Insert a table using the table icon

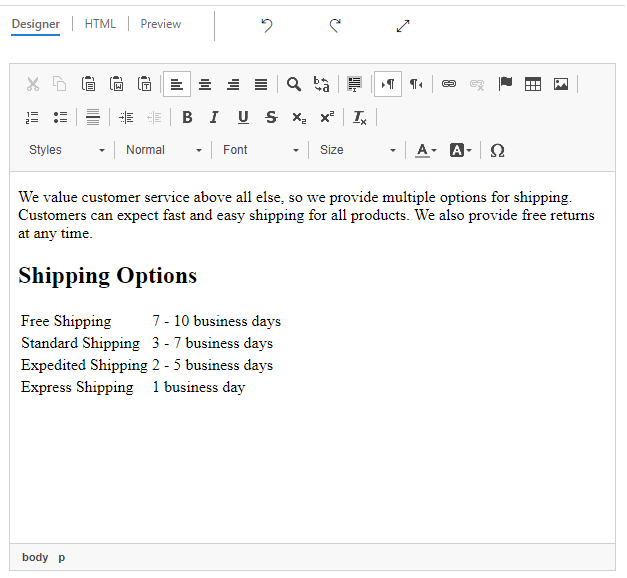point(533,84)
